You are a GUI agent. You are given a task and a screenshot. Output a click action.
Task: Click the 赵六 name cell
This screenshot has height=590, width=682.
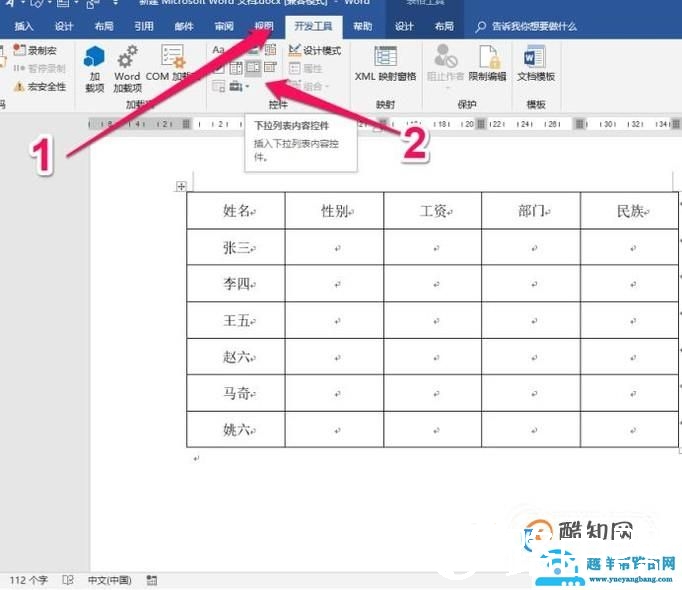click(236, 357)
